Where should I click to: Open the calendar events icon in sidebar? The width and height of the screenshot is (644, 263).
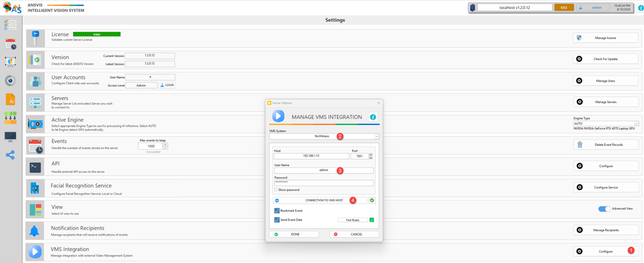[x=10, y=44]
